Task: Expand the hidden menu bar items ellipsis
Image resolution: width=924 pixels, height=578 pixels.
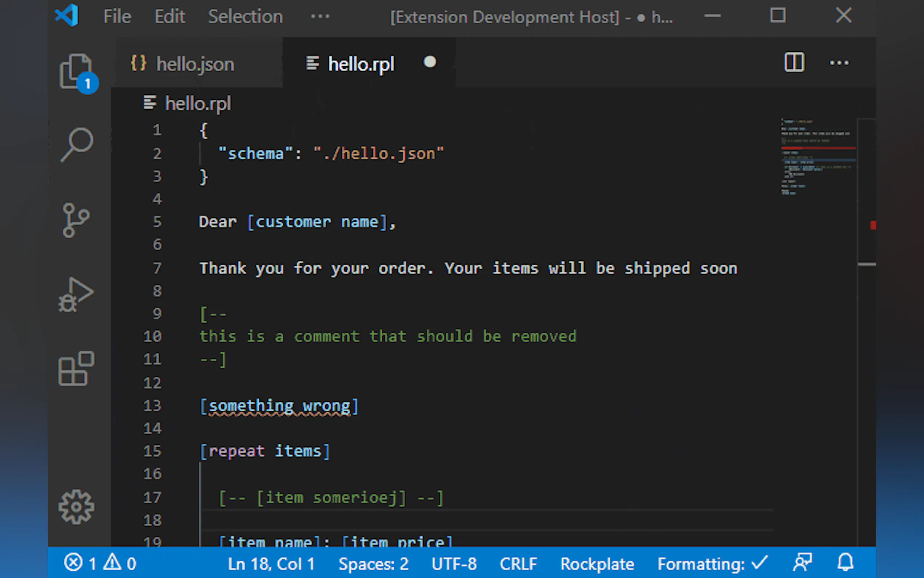Action: tap(320, 16)
